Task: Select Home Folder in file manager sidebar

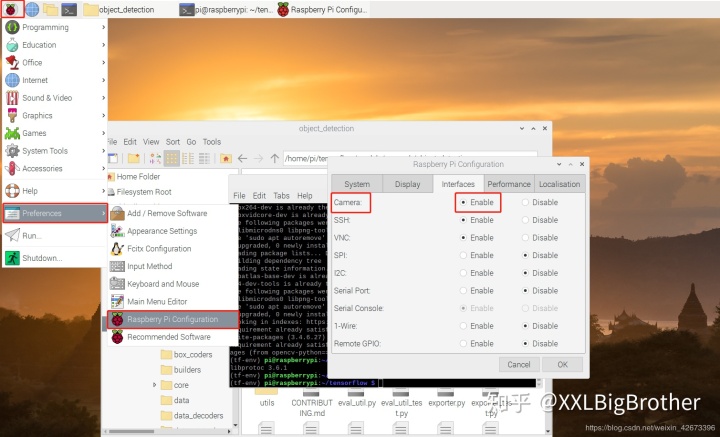Action: pos(135,177)
